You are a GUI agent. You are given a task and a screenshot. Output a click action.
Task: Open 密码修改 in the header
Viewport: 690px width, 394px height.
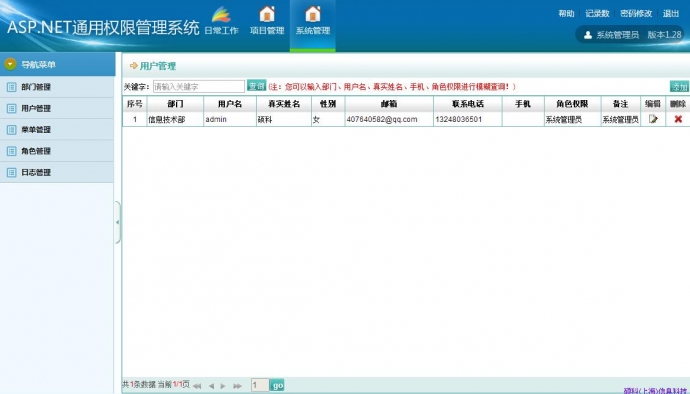pyautogui.click(x=636, y=14)
